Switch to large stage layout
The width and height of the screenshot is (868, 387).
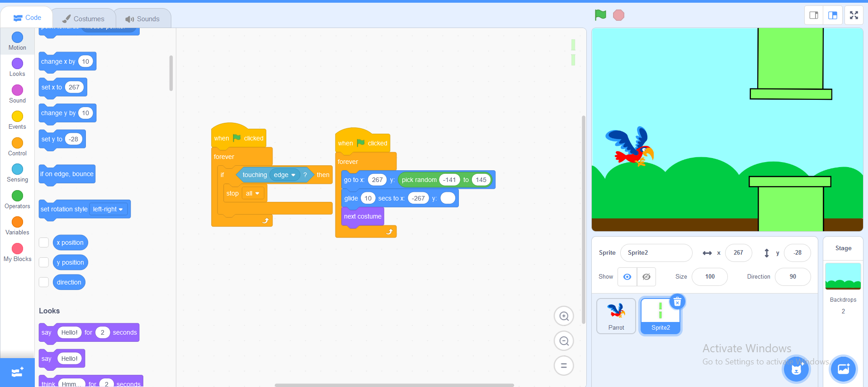point(833,15)
